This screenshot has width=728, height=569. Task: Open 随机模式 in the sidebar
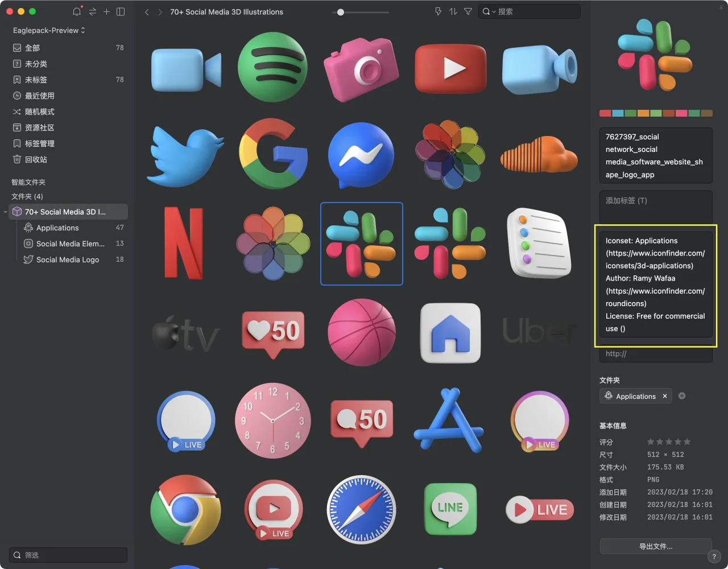(x=68, y=112)
